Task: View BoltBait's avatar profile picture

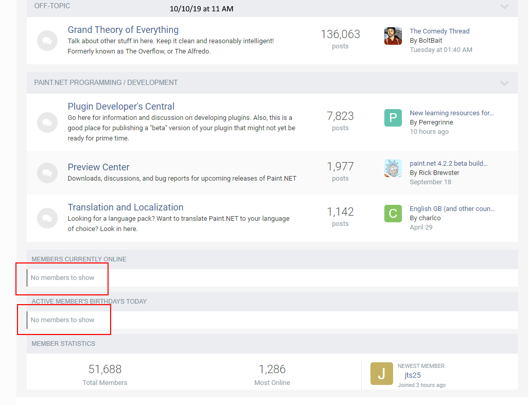Action: [x=393, y=36]
